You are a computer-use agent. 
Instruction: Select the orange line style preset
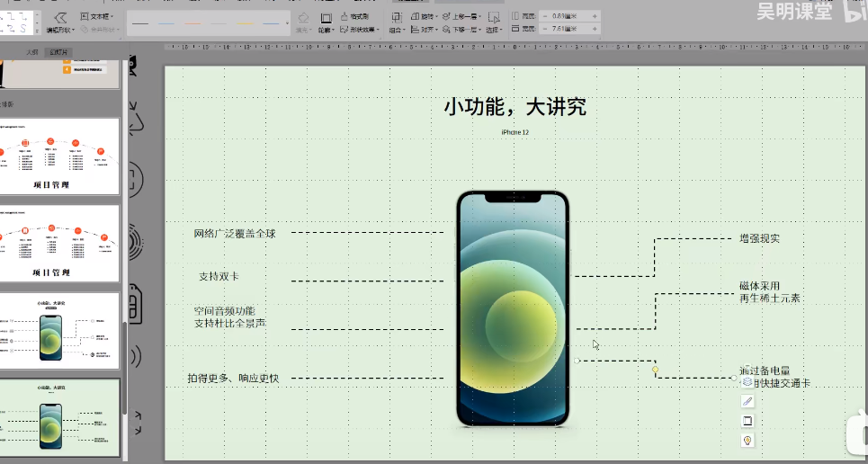192,23
